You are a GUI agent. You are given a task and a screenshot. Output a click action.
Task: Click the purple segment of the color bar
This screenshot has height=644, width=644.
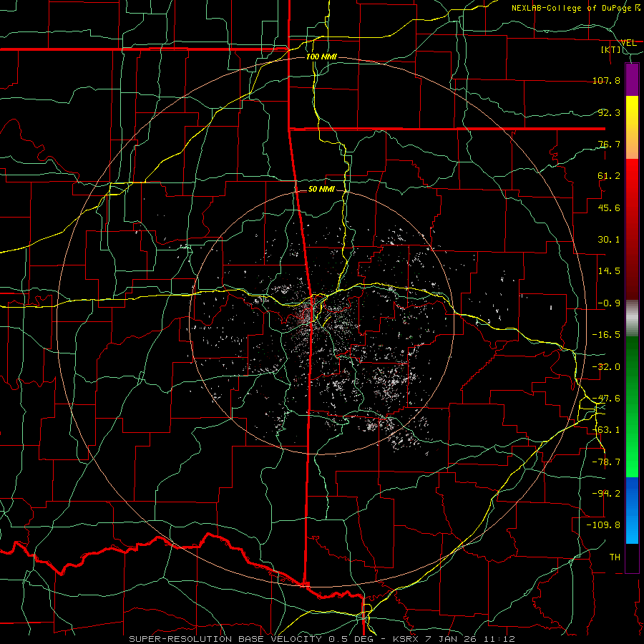[632, 79]
